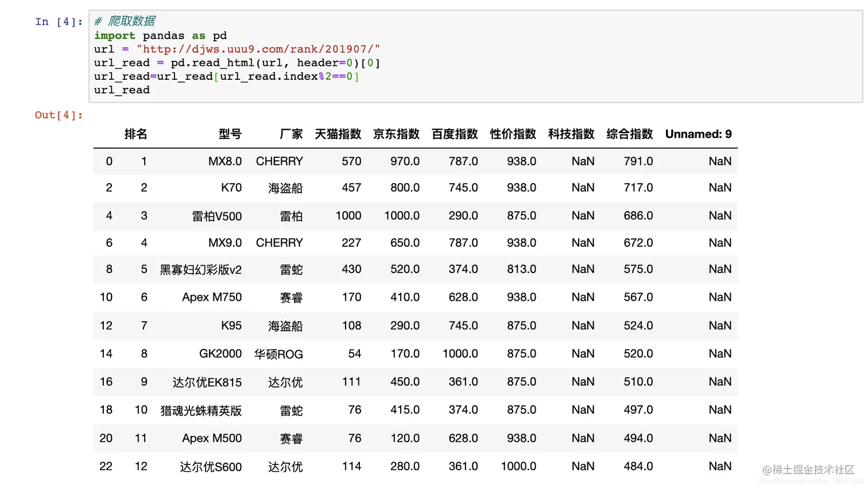
Task: Click the 黑寡妇幻彩版v2 model cell
Action: pyautogui.click(x=201, y=269)
